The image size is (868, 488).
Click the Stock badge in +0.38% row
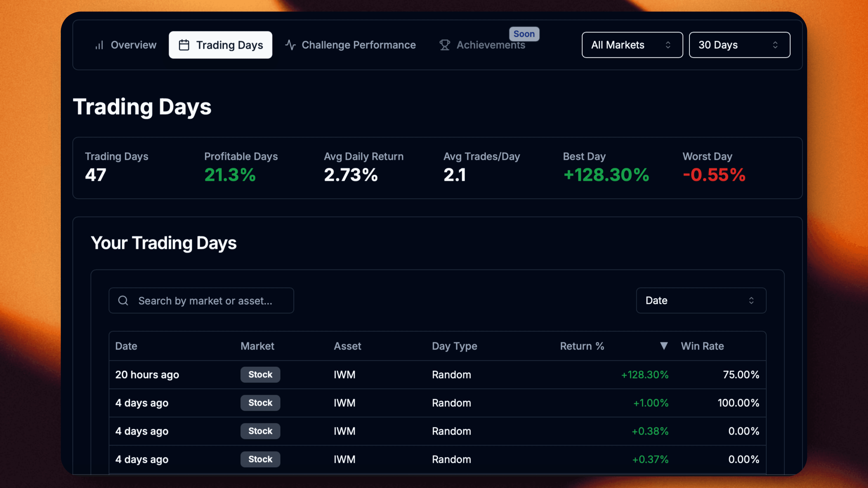click(x=260, y=431)
